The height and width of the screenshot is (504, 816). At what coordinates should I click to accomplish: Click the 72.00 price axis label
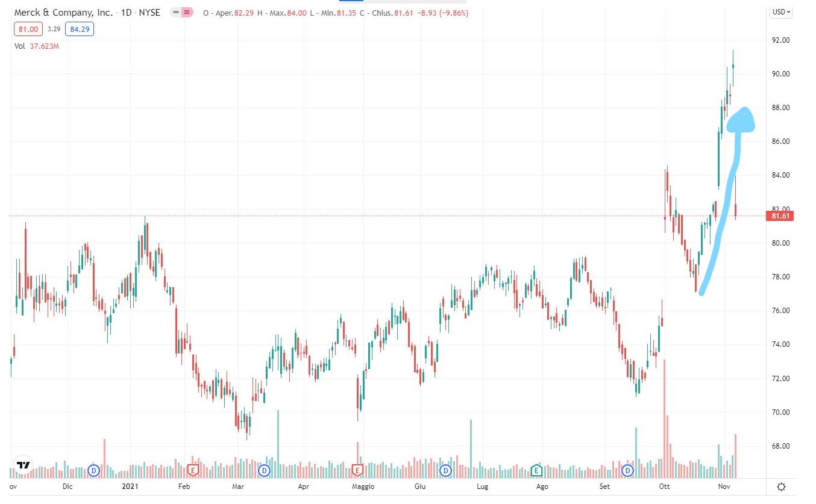(780, 379)
